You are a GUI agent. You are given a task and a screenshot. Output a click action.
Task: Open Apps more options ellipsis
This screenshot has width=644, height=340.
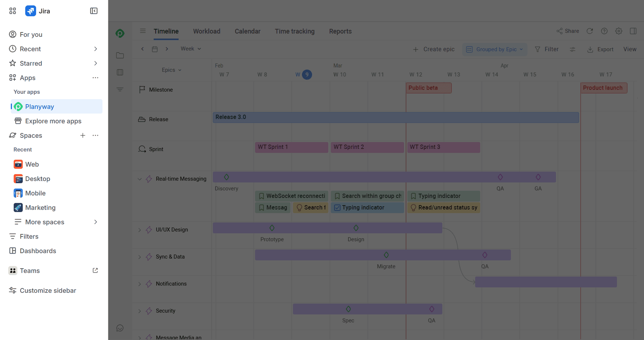click(x=95, y=78)
